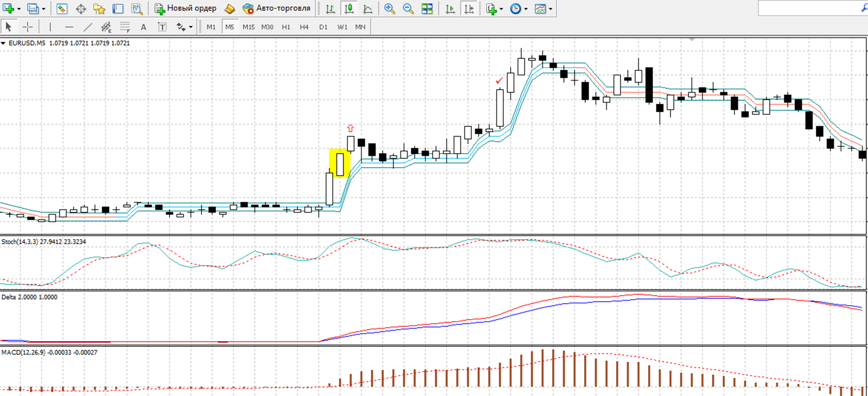Expand the chart templates dropdown arrow
Image resolution: width=868 pixels, height=396 pixels.
click(550, 9)
